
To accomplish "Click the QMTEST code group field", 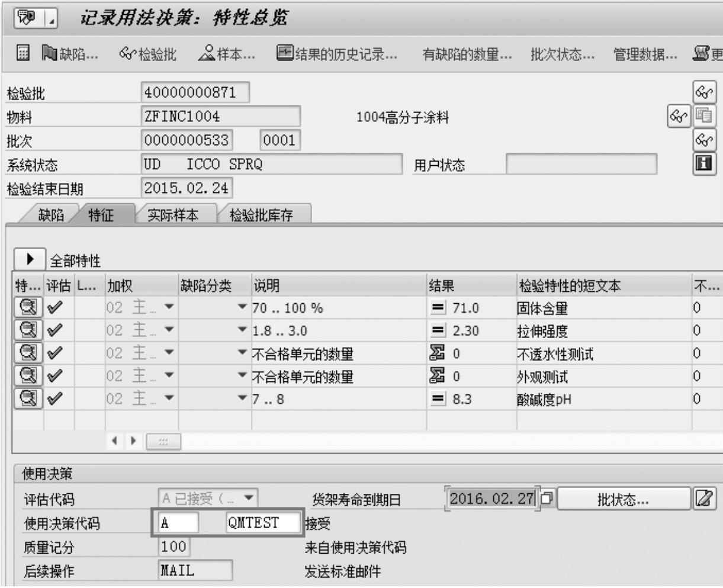I will [x=263, y=523].
